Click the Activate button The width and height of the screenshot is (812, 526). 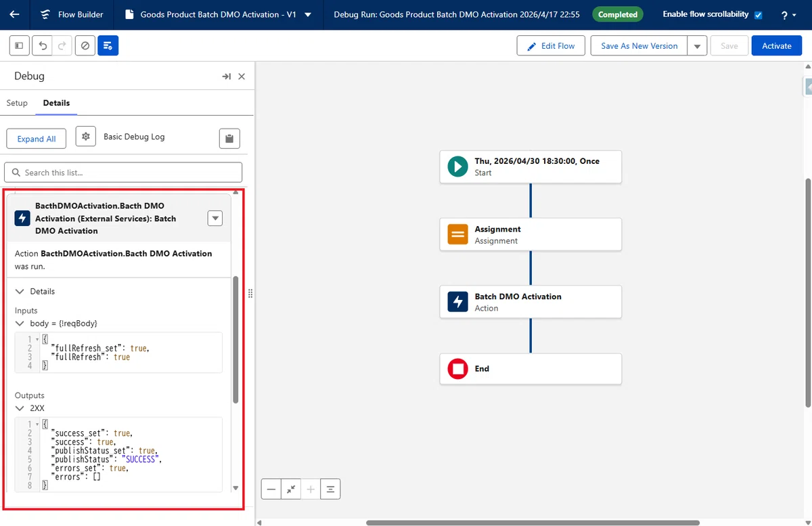coord(777,46)
